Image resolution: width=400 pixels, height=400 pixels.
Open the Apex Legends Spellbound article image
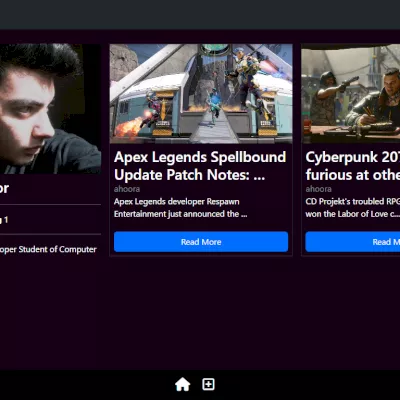(201, 94)
